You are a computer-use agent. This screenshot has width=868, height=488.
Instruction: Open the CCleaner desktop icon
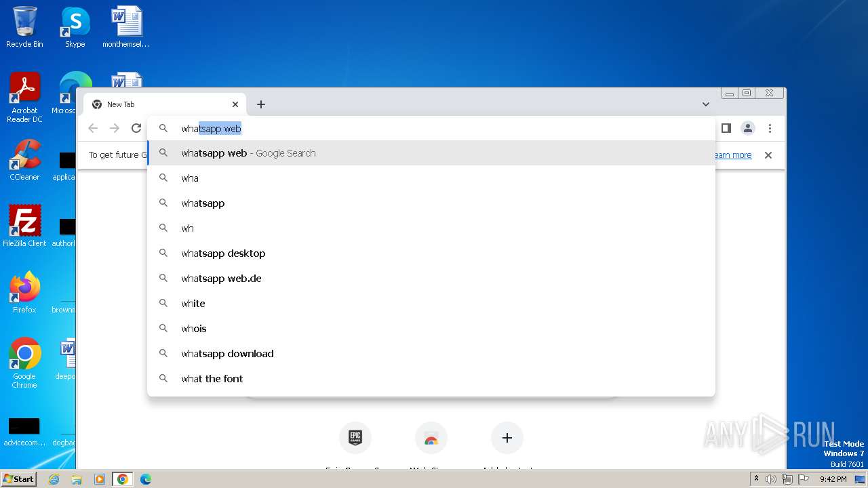click(24, 160)
